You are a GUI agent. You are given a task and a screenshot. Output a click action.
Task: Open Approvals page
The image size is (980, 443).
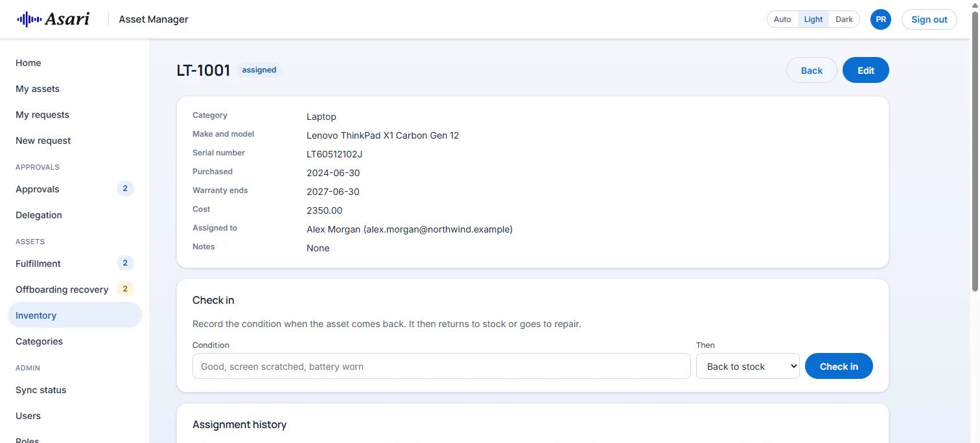click(75, 189)
